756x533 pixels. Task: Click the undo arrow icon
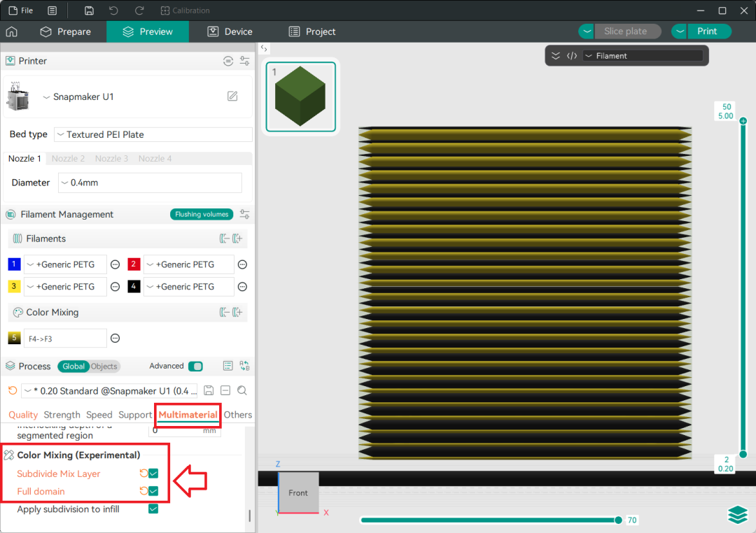pos(113,10)
